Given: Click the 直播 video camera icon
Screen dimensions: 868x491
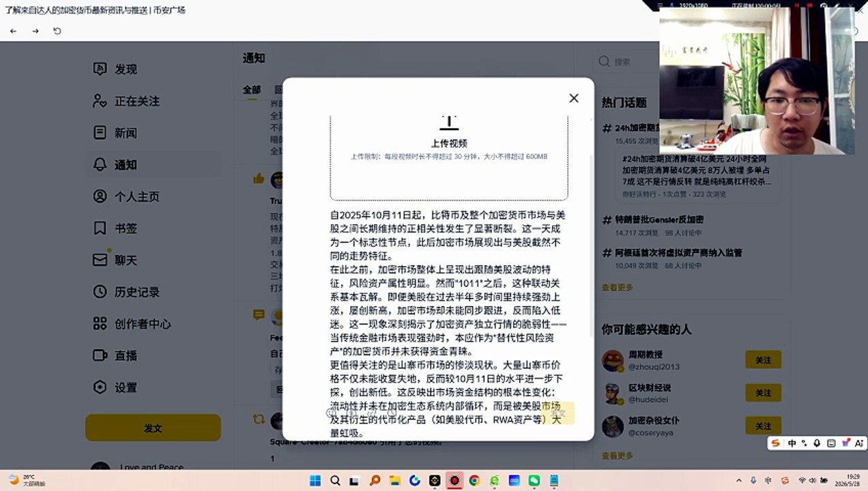Looking at the screenshot, I should 100,355.
